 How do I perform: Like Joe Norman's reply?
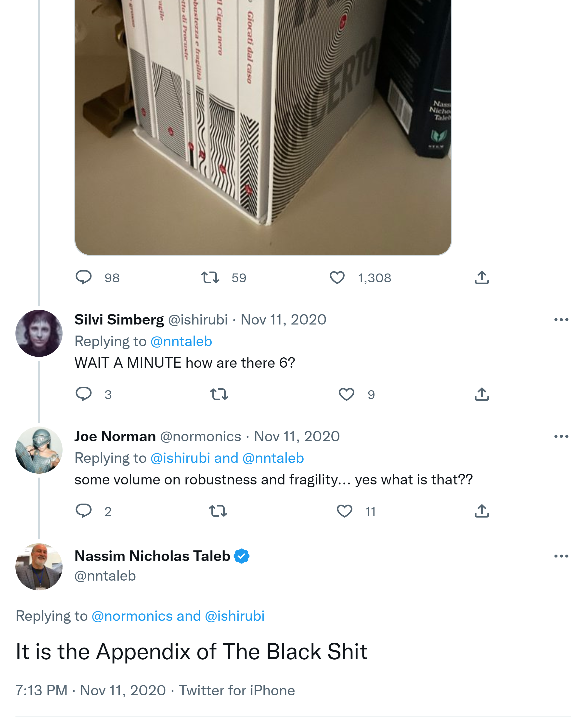[x=344, y=511]
